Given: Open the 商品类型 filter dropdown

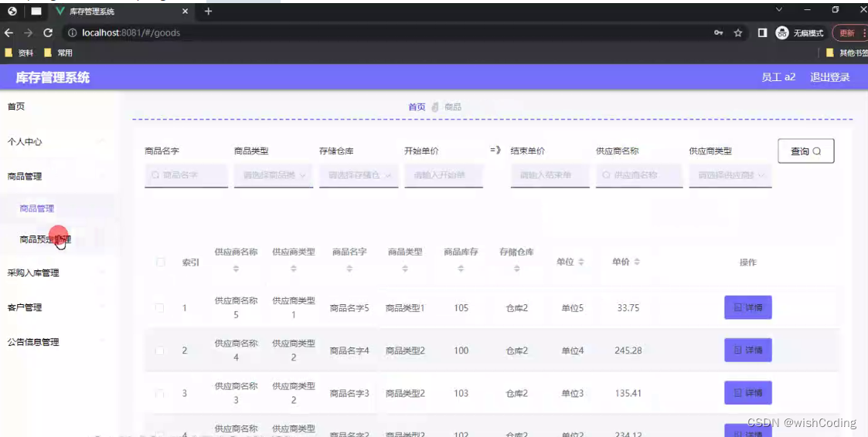Looking at the screenshot, I should point(274,174).
